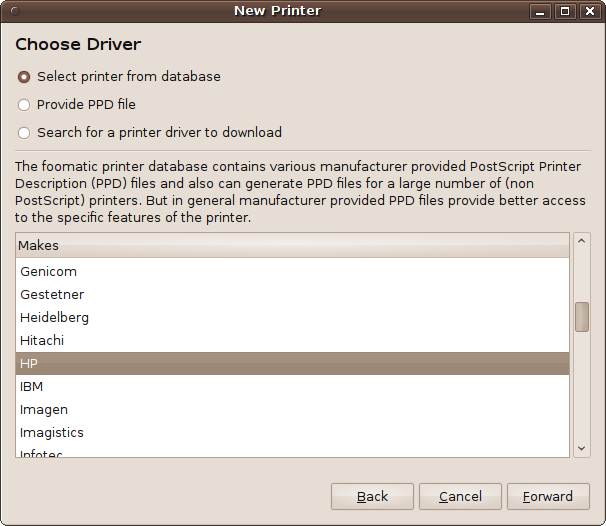This screenshot has width=606, height=526.
Task: Select Genicom in the makes list
Action: pyautogui.click(x=292, y=272)
